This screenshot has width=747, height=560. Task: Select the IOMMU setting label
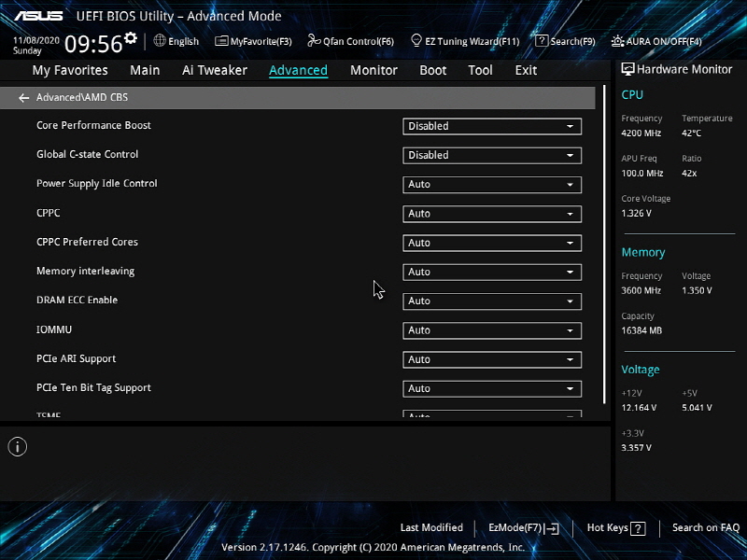pos(54,329)
